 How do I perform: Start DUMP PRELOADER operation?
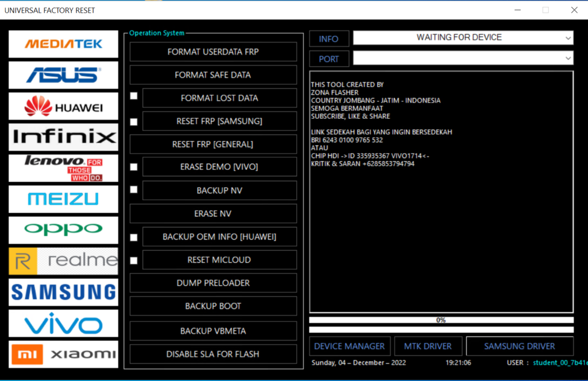click(213, 283)
